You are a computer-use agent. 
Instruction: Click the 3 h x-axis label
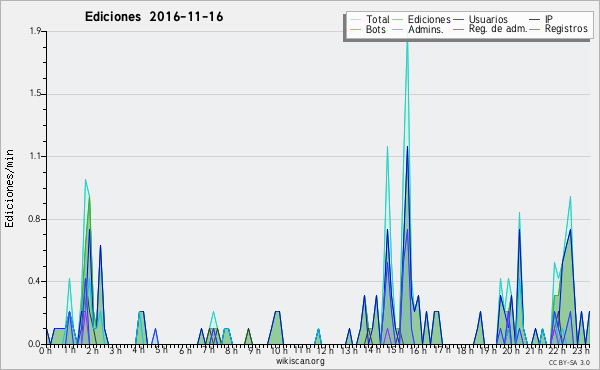coord(115,350)
